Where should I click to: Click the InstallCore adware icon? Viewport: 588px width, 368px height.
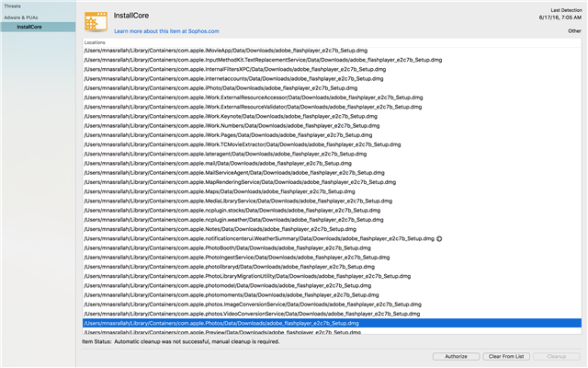pos(96,22)
